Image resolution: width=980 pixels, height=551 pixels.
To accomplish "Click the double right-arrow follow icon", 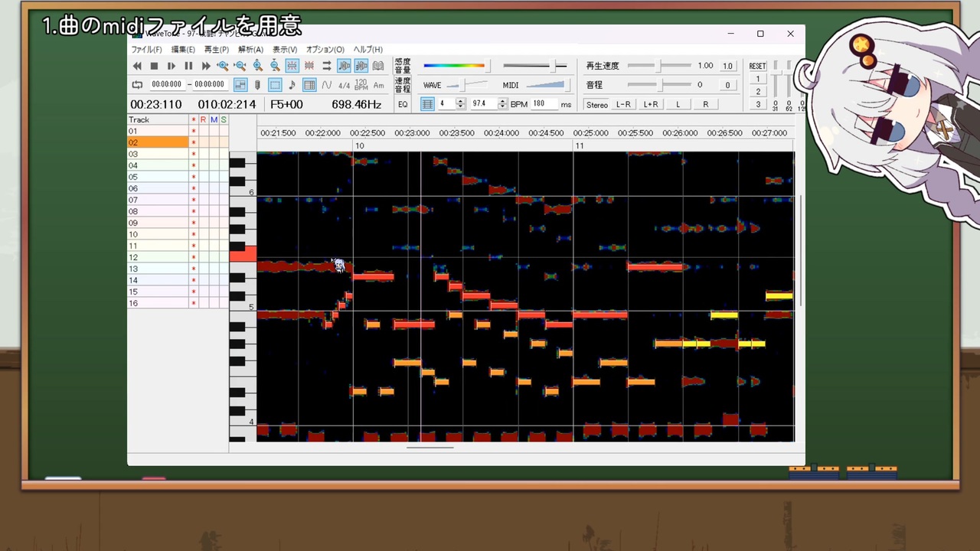I will (327, 67).
